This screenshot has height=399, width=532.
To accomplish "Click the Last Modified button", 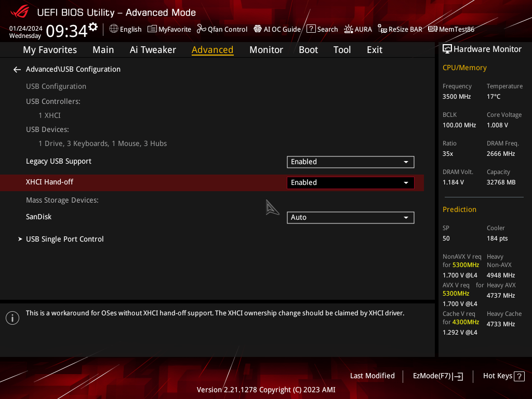I will pos(372,376).
